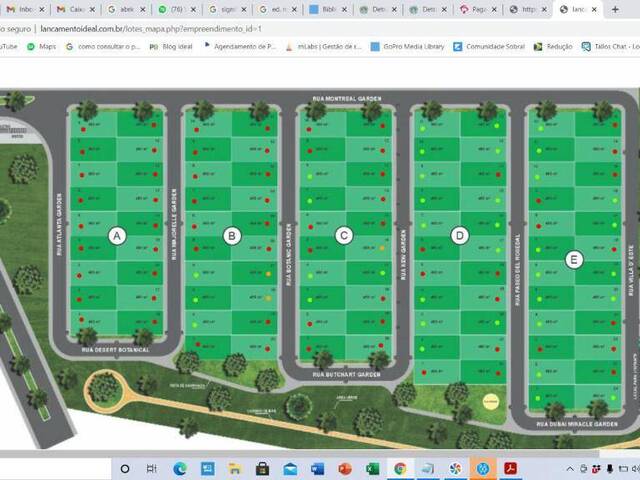Select block C label on the map

click(x=344, y=236)
